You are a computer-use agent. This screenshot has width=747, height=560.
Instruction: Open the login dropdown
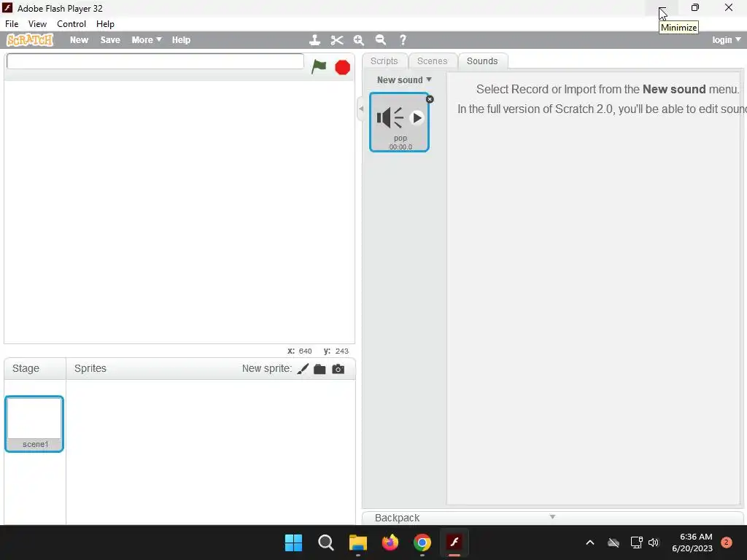(x=727, y=40)
